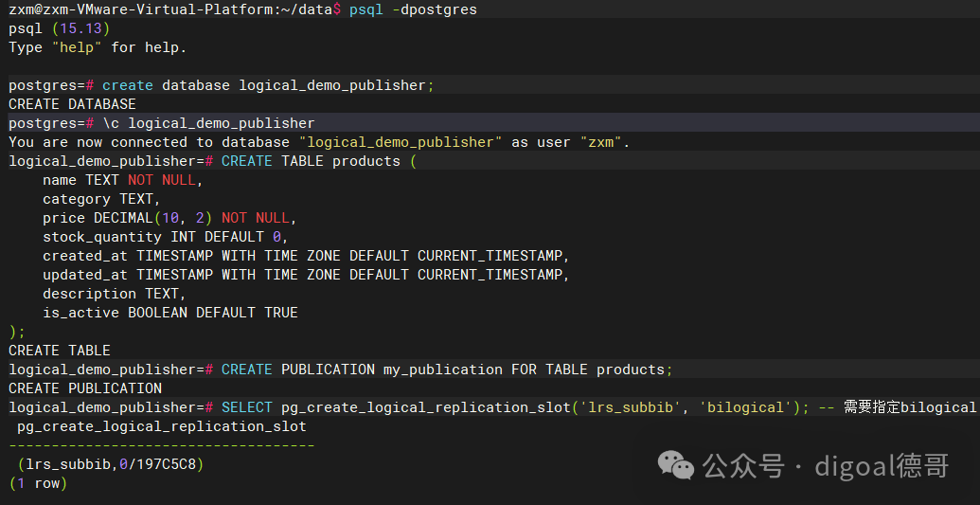
Task: Click the 'created_at TIMESTAMP WITH TIME ZONE' line
Action: coord(306,256)
